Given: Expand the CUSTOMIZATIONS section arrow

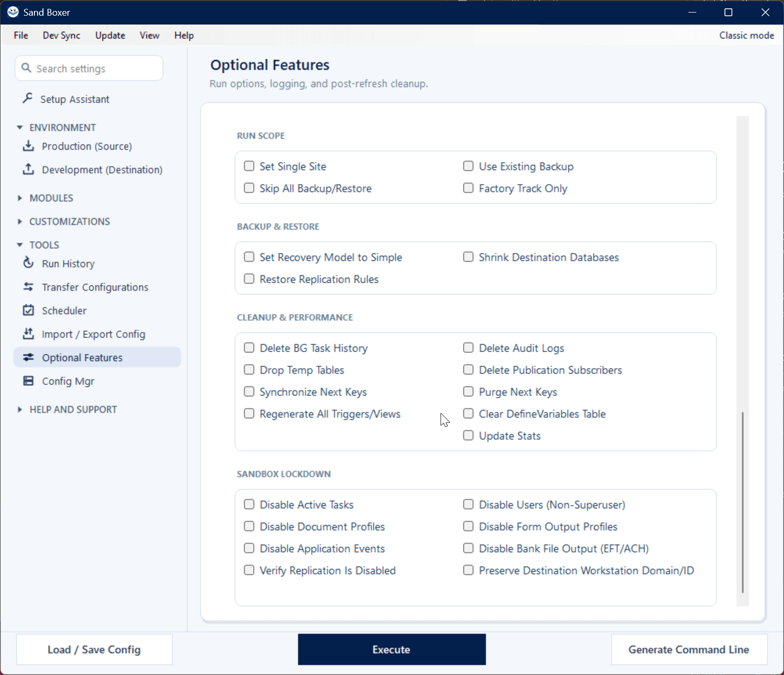Looking at the screenshot, I should [20, 221].
